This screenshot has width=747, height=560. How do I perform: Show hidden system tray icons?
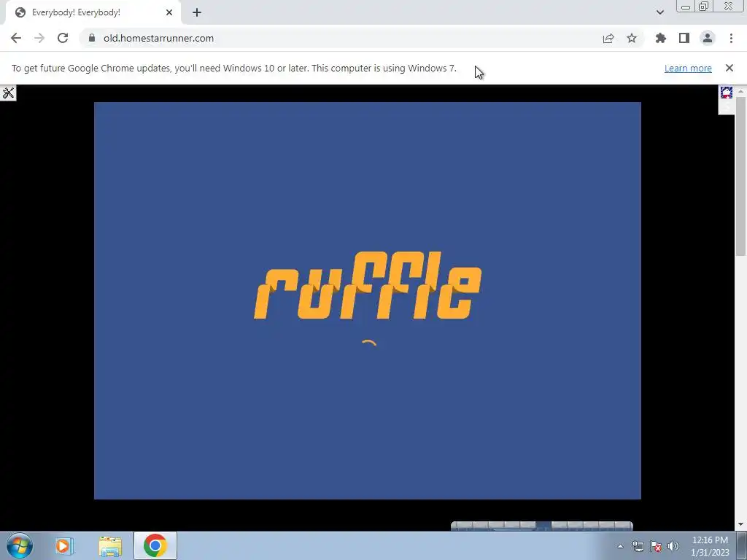[x=620, y=546]
